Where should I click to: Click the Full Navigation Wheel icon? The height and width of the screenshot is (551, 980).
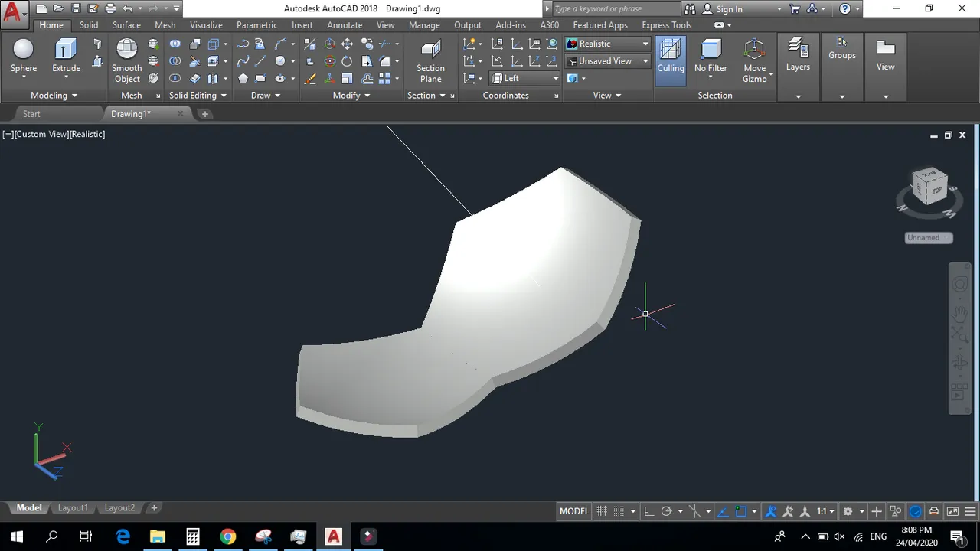959,285
